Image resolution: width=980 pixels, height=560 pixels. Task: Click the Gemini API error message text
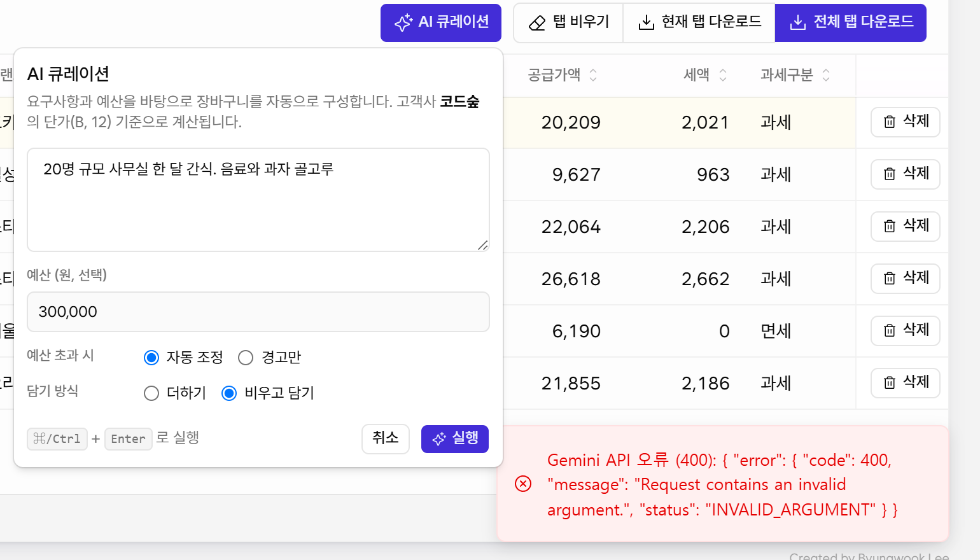coord(722,485)
